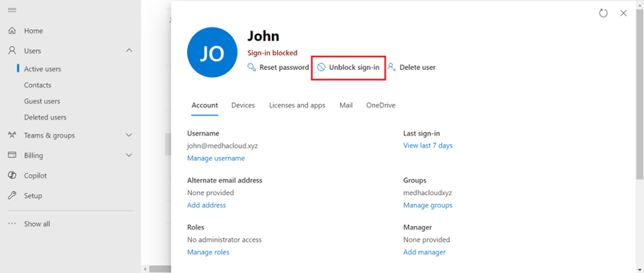Click No administrator access text
Screen dimensions: 644x273
click(x=224, y=239)
